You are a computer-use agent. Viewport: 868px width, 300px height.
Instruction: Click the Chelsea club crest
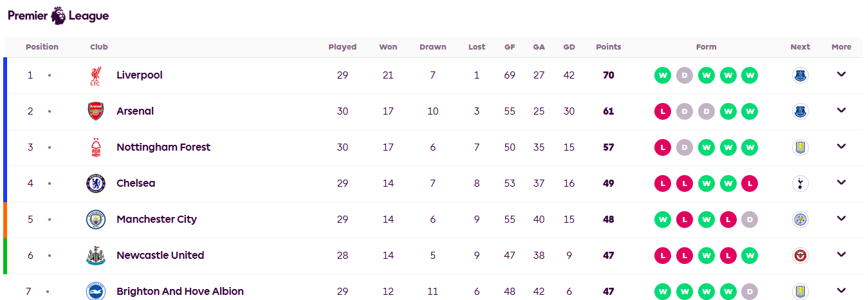(95, 183)
